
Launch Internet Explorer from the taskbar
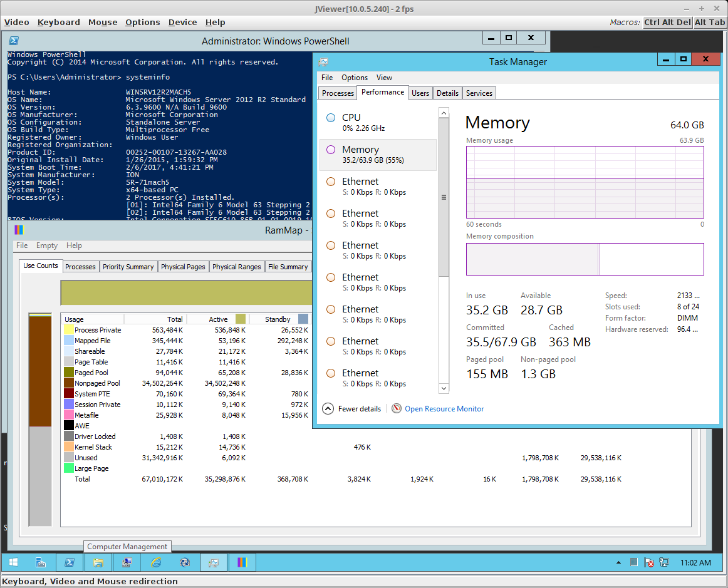coord(157,562)
